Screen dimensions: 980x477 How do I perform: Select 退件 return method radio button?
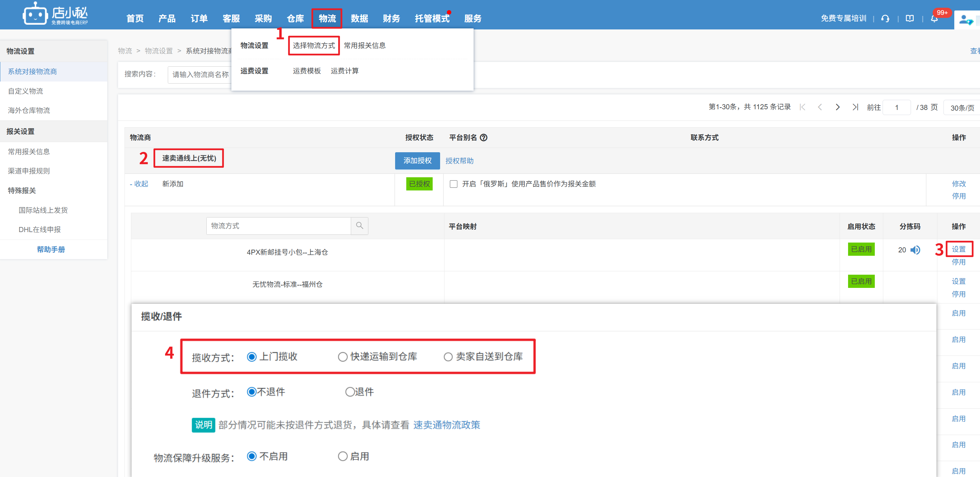350,392
